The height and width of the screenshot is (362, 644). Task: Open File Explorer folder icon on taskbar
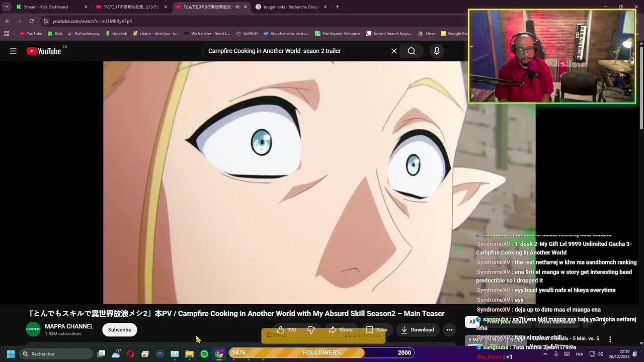pyautogui.click(x=189, y=354)
